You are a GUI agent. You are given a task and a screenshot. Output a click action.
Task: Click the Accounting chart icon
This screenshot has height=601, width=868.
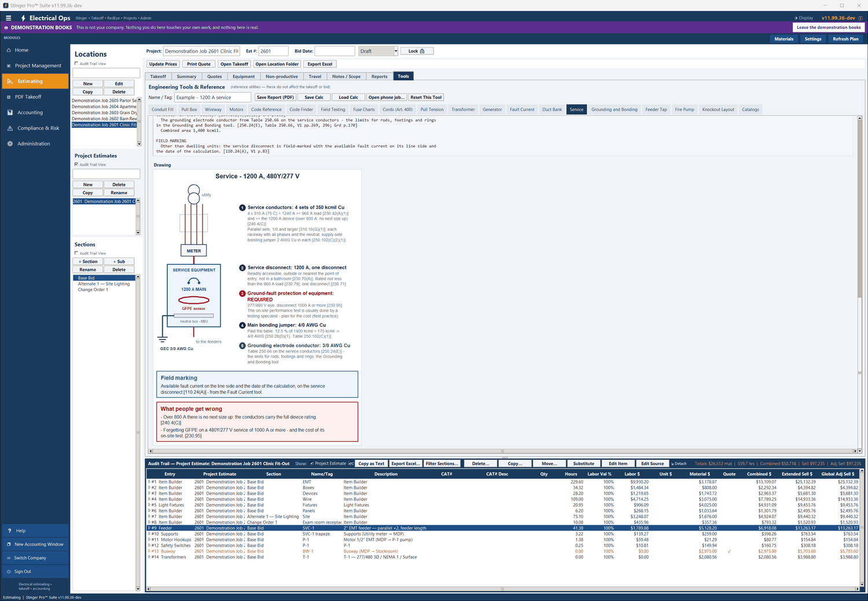[x=10, y=113]
